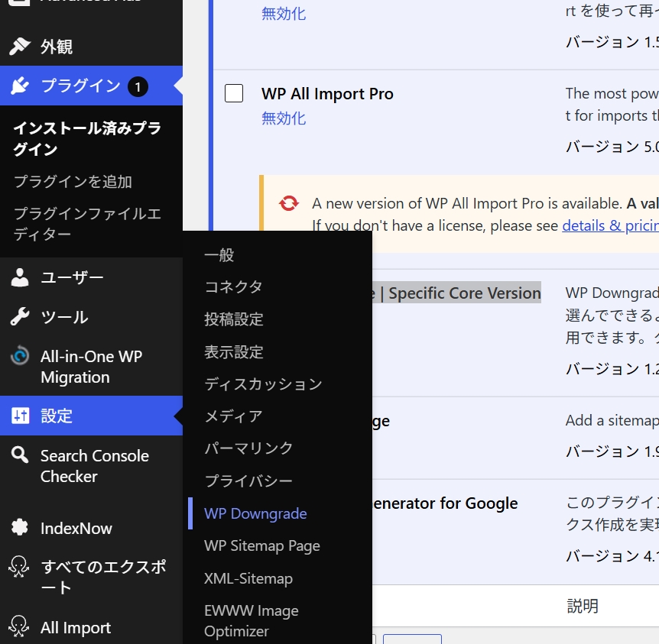This screenshot has height=644, width=659.
Task: Click the すべてのエクスポート octopus icon
Action: [x=19, y=566]
